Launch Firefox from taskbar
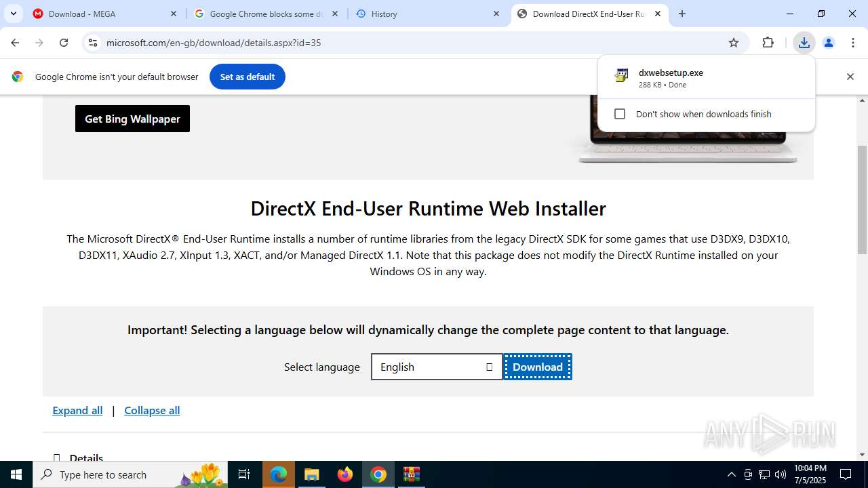 [x=345, y=474]
